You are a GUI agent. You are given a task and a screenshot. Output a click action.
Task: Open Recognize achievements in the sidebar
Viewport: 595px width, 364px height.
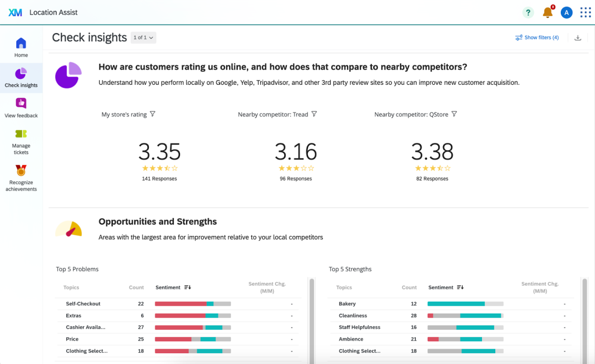point(21,176)
